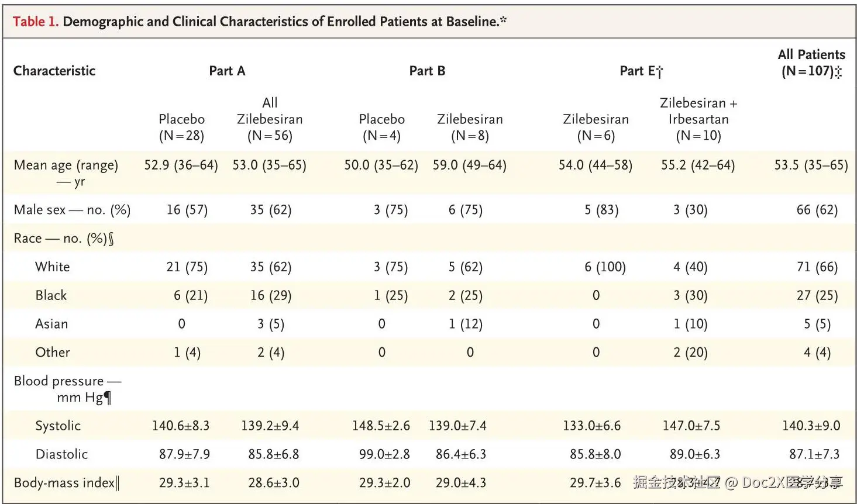Image resolution: width=857 pixels, height=504 pixels.
Task: Click the "Body-mass index" row label
Action: (x=66, y=483)
